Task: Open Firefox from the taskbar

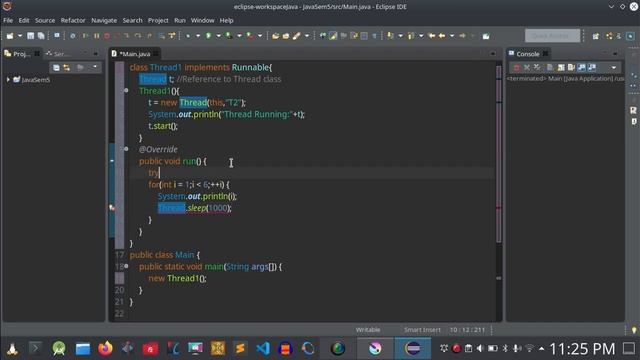Action: (105, 349)
